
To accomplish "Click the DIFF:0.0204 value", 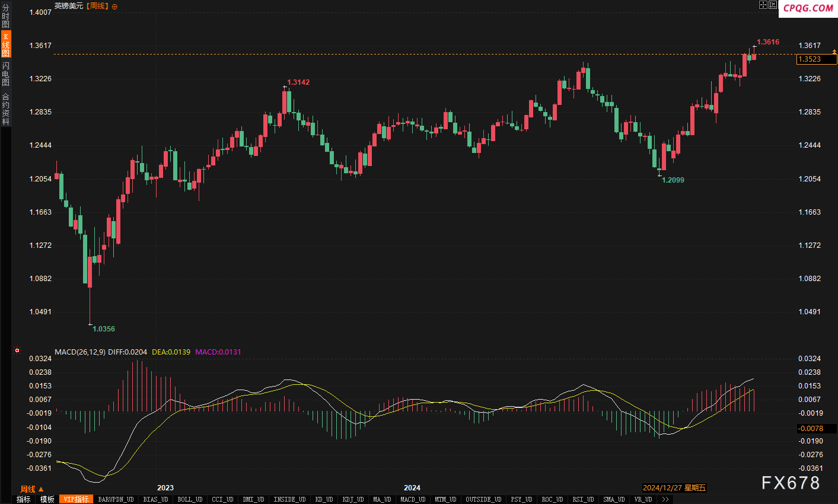I will click(x=128, y=352).
